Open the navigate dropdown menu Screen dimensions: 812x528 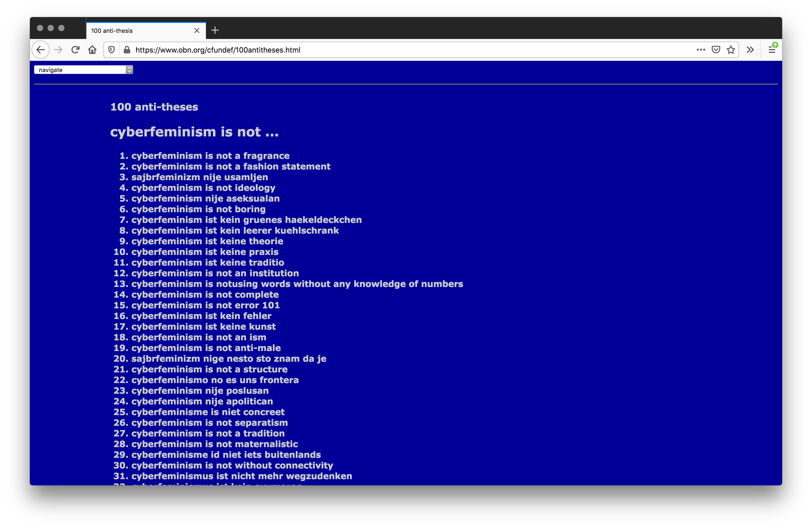pyautogui.click(x=83, y=70)
